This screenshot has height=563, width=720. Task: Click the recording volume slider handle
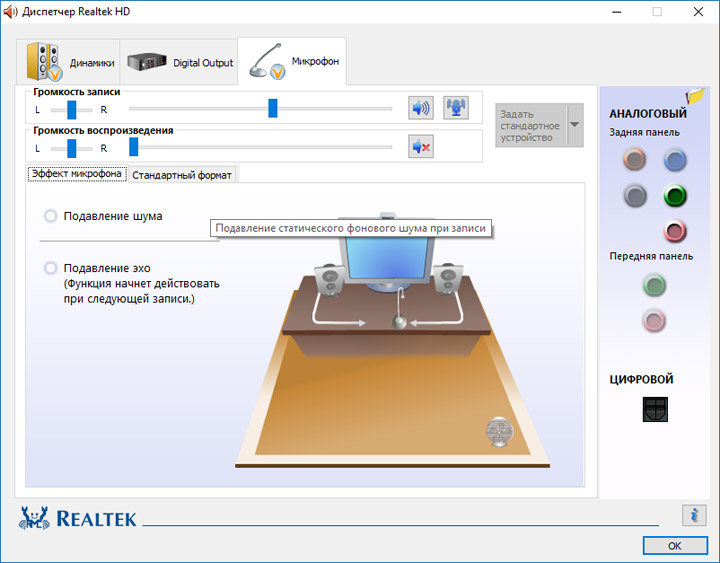point(273,108)
